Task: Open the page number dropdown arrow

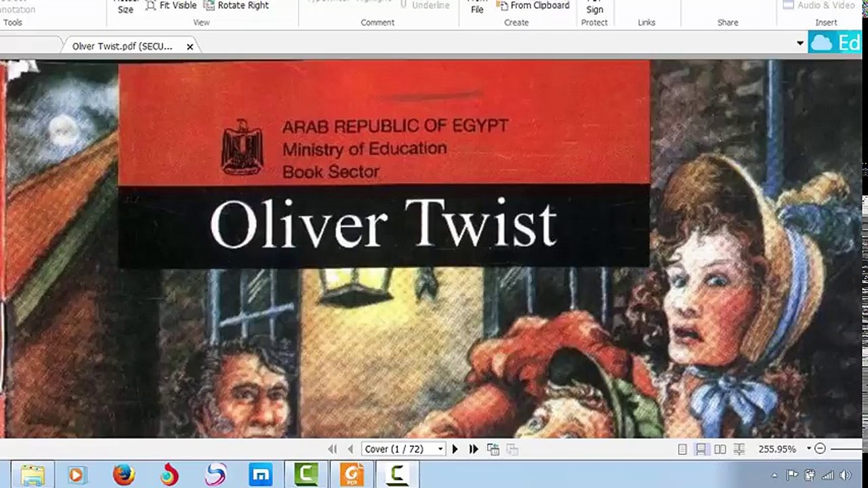Action: (x=440, y=449)
